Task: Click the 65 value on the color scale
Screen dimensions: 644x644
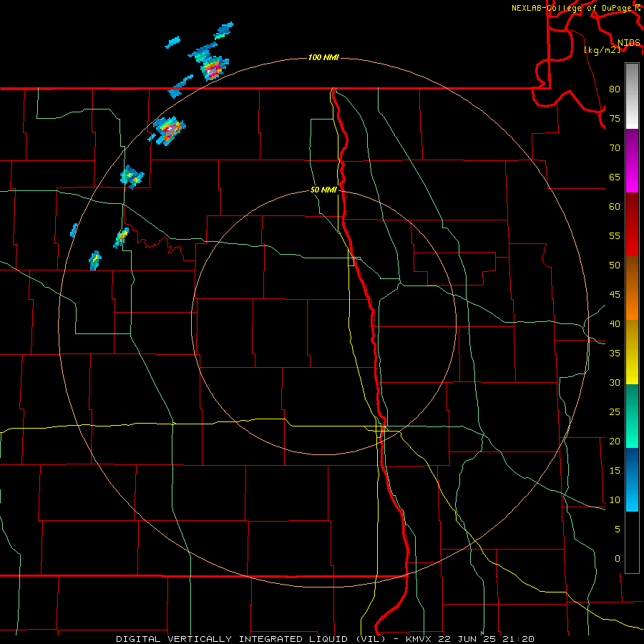Action: pos(615,177)
